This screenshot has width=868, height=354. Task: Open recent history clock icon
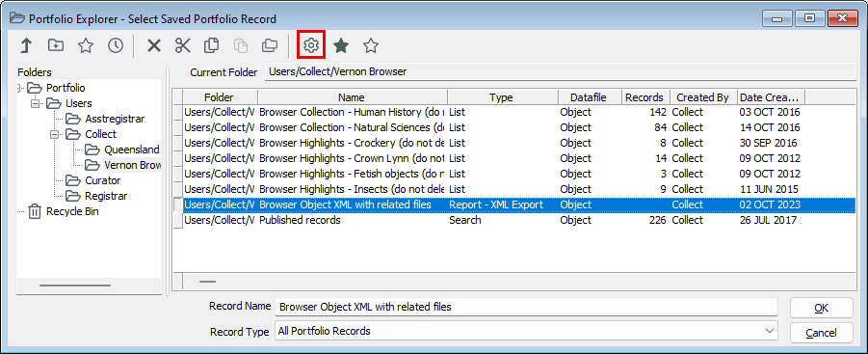[x=116, y=46]
